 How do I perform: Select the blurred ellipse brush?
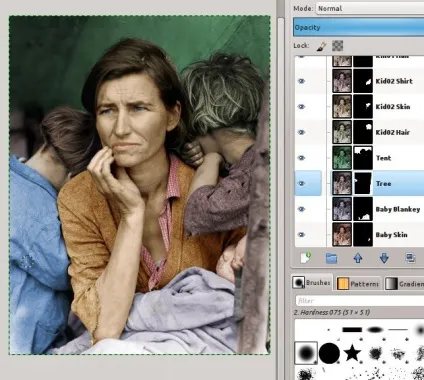pyautogui.click(x=375, y=330)
